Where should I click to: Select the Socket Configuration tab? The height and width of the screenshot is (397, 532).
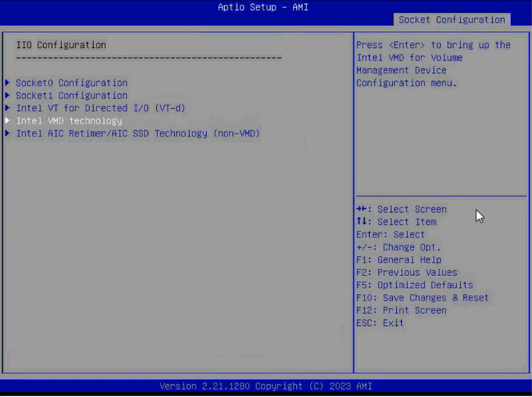(452, 20)
